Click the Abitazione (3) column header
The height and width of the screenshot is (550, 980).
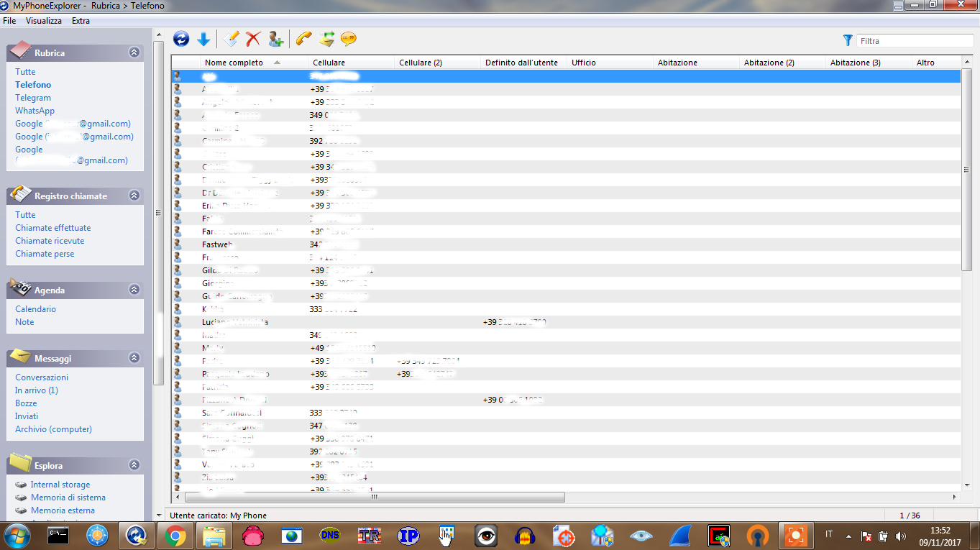pyautogui.click(x=869, y=63)
